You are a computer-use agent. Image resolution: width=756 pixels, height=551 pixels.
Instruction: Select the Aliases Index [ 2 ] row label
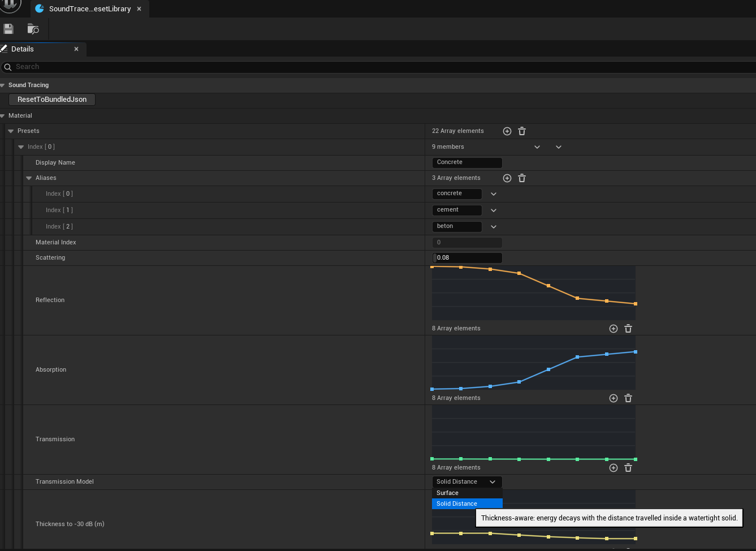(59, 227)
